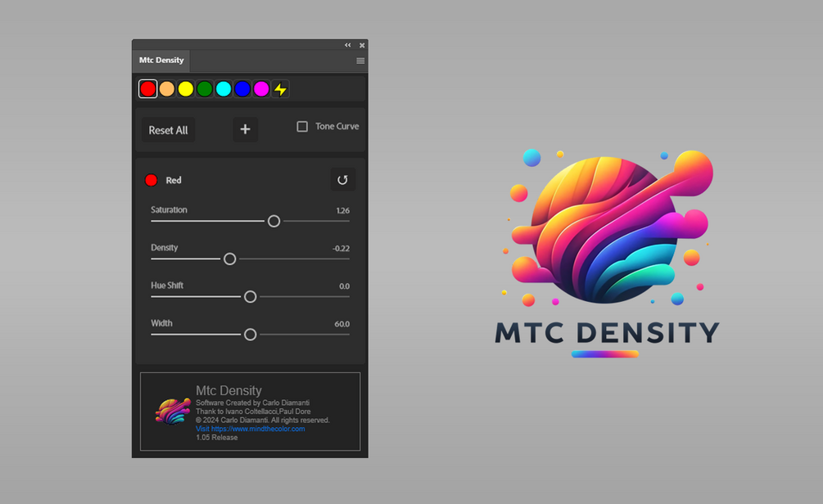Click the Saturation label

169,209
